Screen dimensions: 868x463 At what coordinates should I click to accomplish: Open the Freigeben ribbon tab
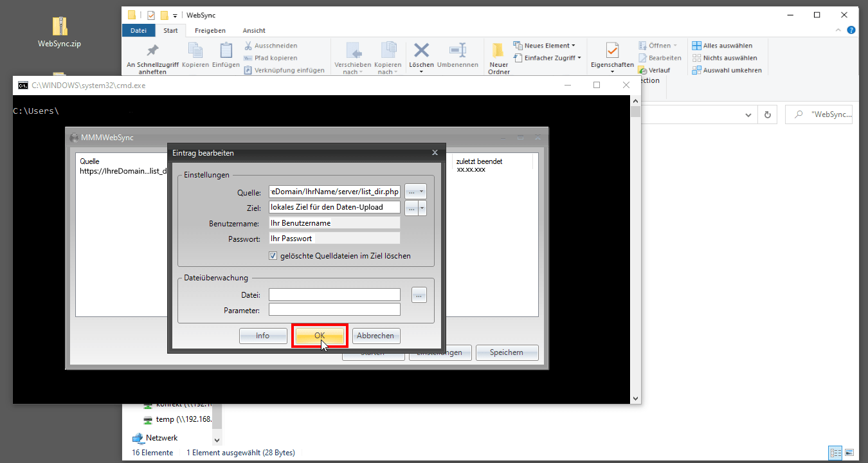pyautogui.click(x=210, y=30)
